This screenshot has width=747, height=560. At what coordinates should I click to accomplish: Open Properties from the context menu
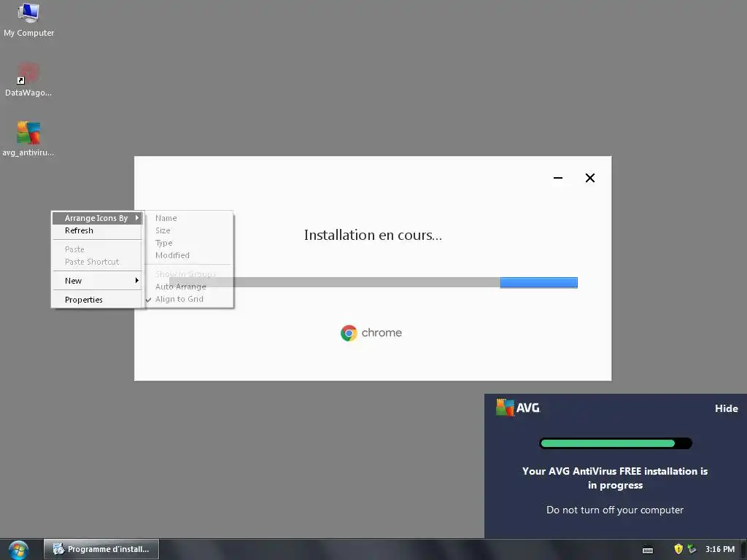[97, 300]
